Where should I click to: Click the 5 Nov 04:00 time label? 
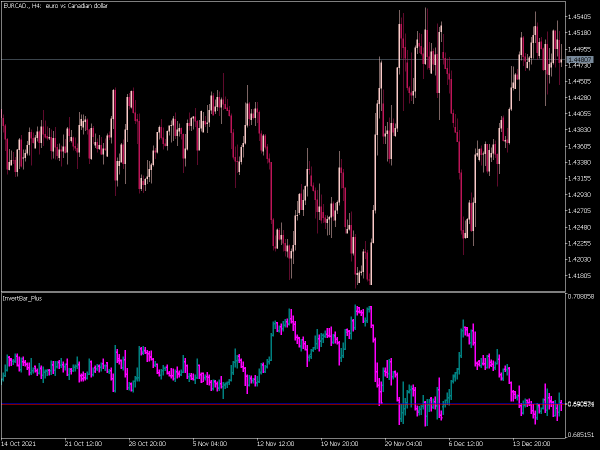tap(210, 443)
